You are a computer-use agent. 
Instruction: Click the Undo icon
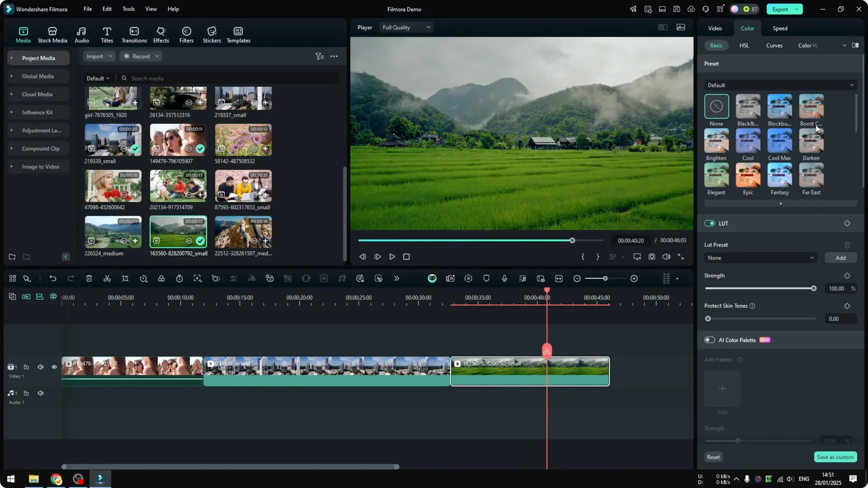(x=53, y=278)
